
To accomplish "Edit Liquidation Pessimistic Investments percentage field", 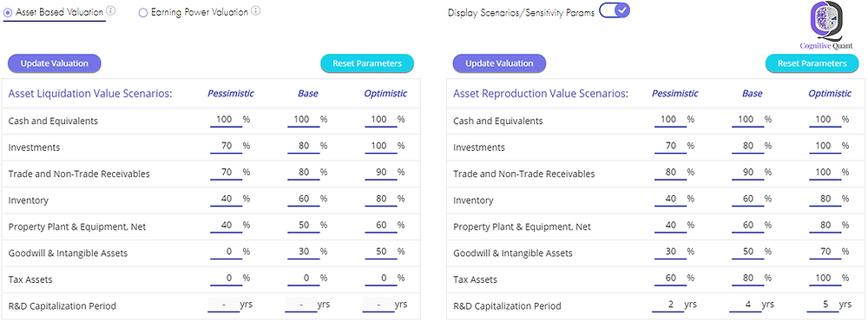I will tap(226, 148).
